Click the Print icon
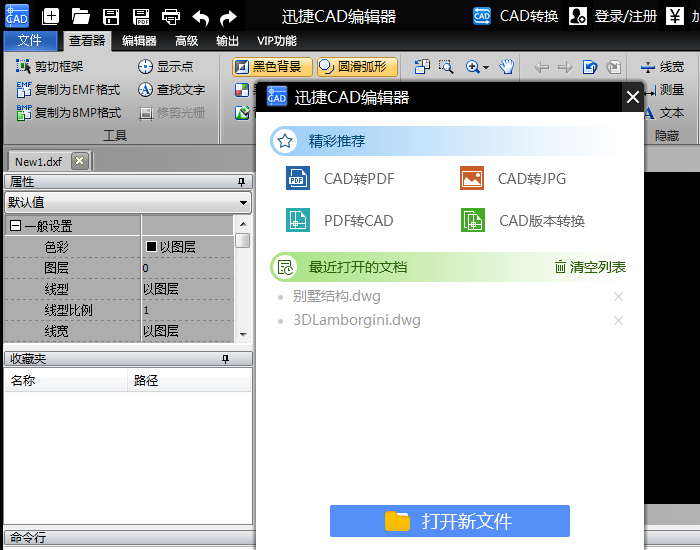The width and height of the screenshot is (700, 550). [x=171, y=17]
